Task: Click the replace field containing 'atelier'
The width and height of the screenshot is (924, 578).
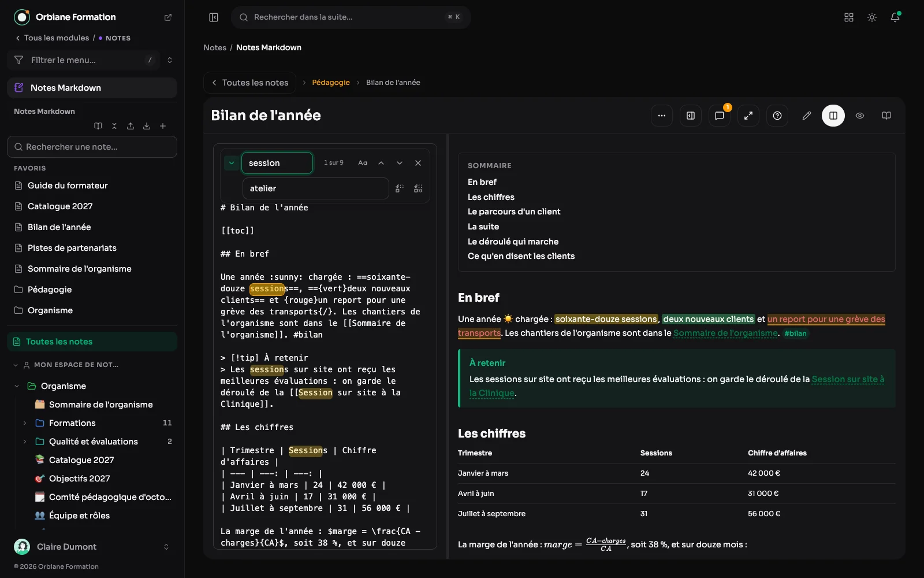Action: click(316, 188)
